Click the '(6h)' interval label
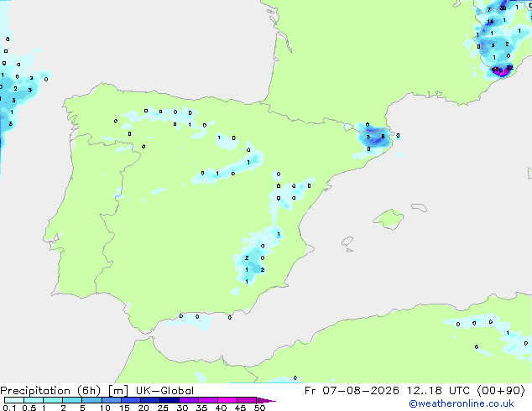 click(89, 391)
